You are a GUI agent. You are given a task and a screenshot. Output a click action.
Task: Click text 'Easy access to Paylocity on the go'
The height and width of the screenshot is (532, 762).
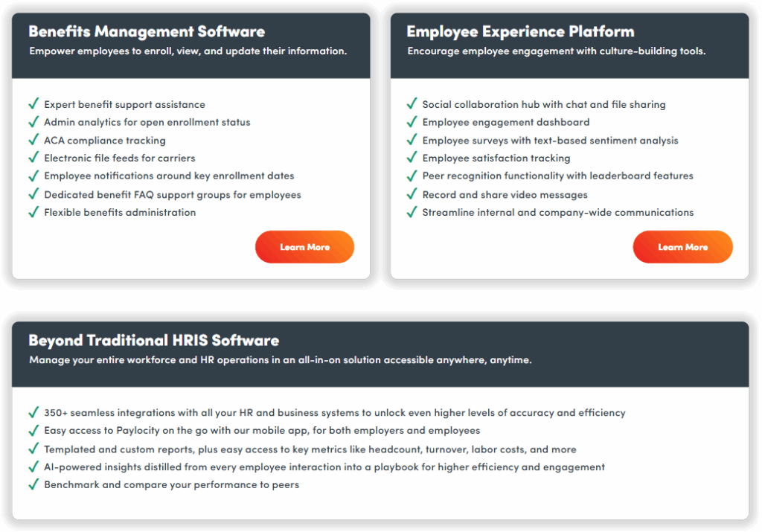262,431
